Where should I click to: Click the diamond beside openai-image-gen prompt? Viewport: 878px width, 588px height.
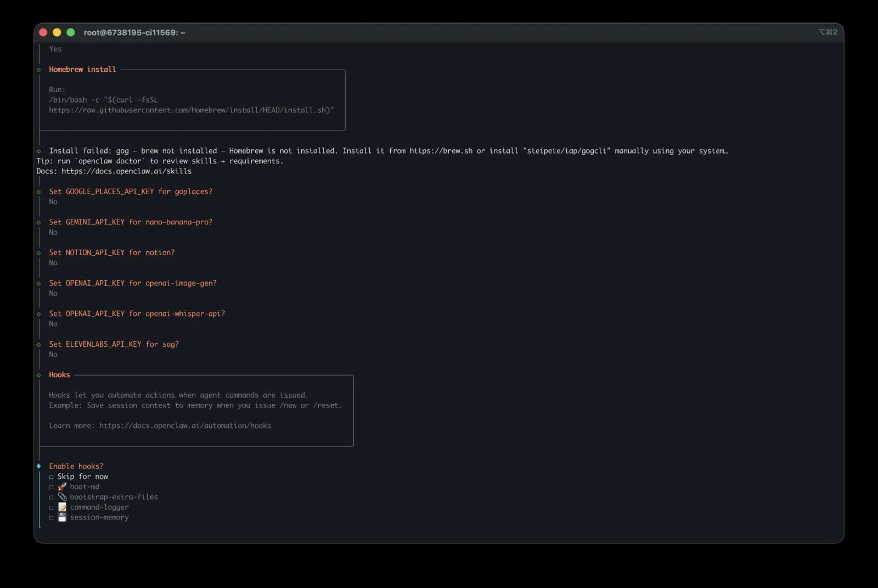(39, 284)
